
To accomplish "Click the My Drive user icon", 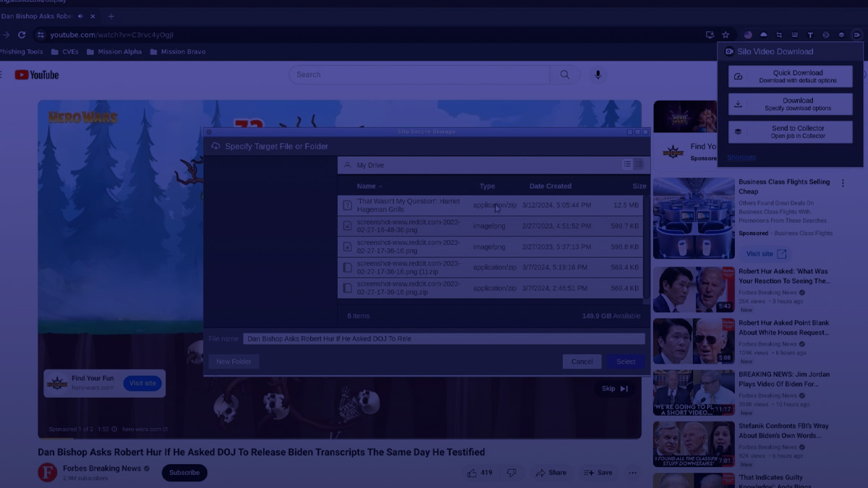I will [347, 165].
